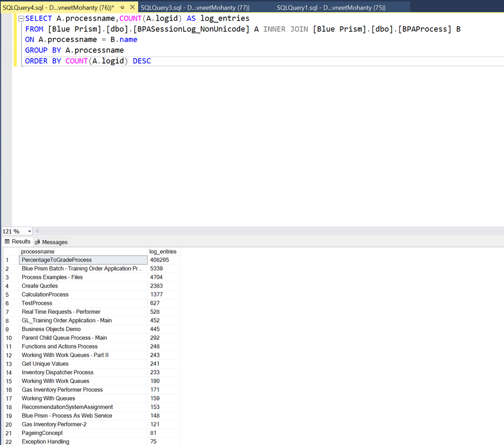Viewport: 504px width, 445px height.
Task: Select the 5339 log entries cell
Action: tap(163, 268)
